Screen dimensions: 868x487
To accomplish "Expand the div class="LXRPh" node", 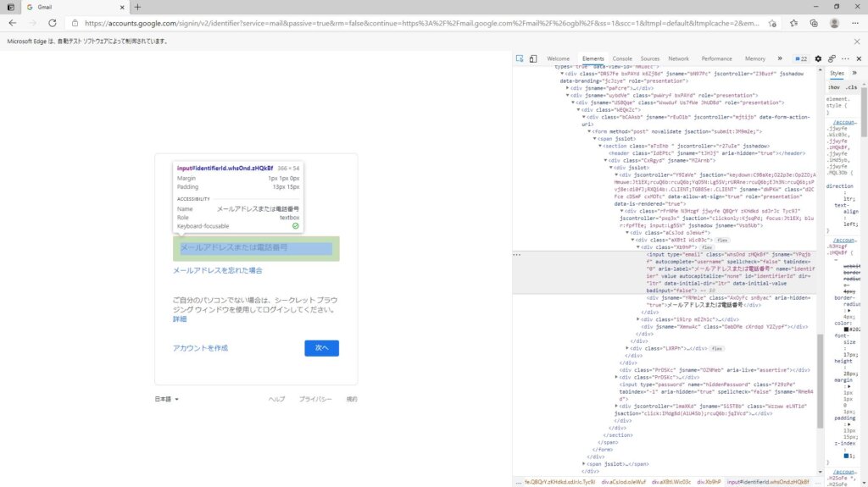I will tap(628, 348).
